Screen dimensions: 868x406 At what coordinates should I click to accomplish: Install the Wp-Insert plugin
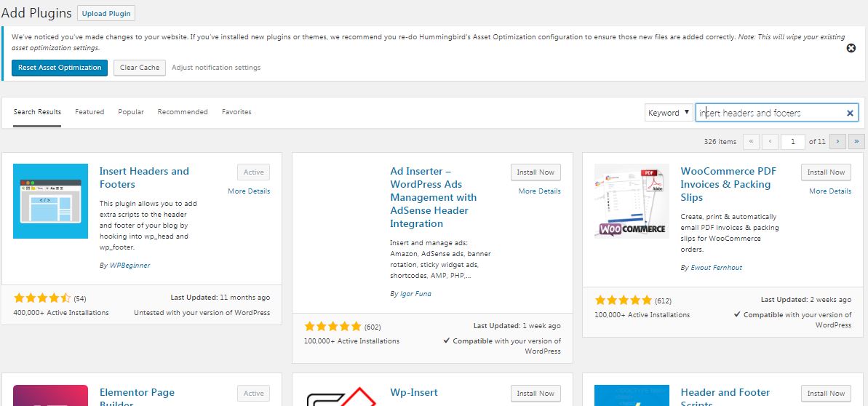pyautogui.click(x=535, y=393)
